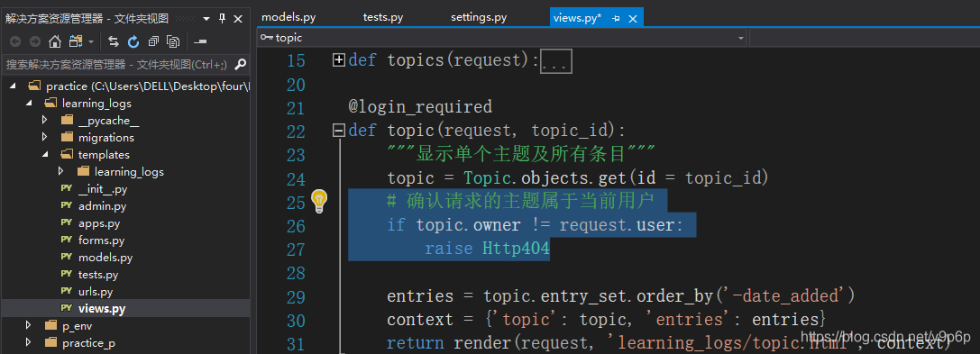Collapse the templates folder
This screenshot has width=980, height=354.
pos(45,154)
